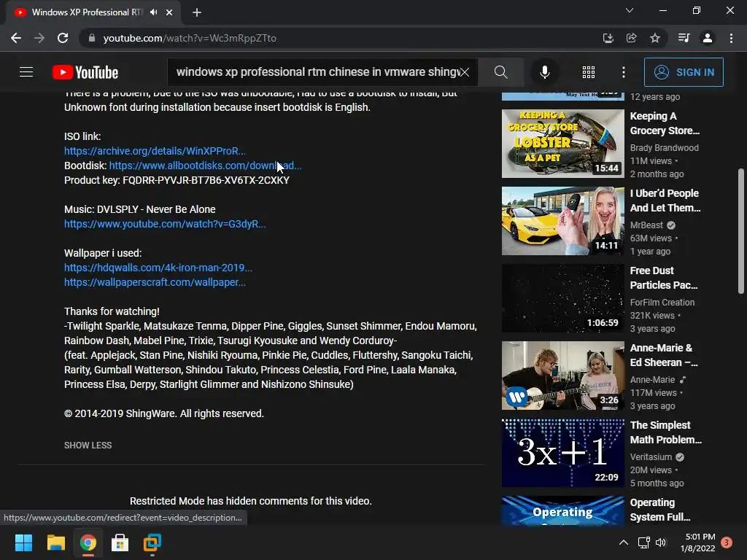The image size is (747, 560).
Task: Open the Keeping A Grocery Store Lobster thumbnail
Action: pyautogui.click(x=562, y=144)
